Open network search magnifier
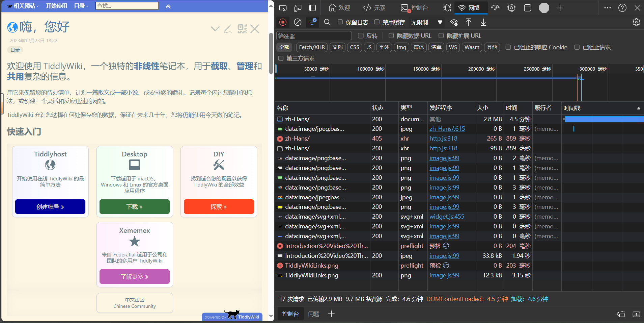The height and width of the screenshot is (323, 644). 327,22
